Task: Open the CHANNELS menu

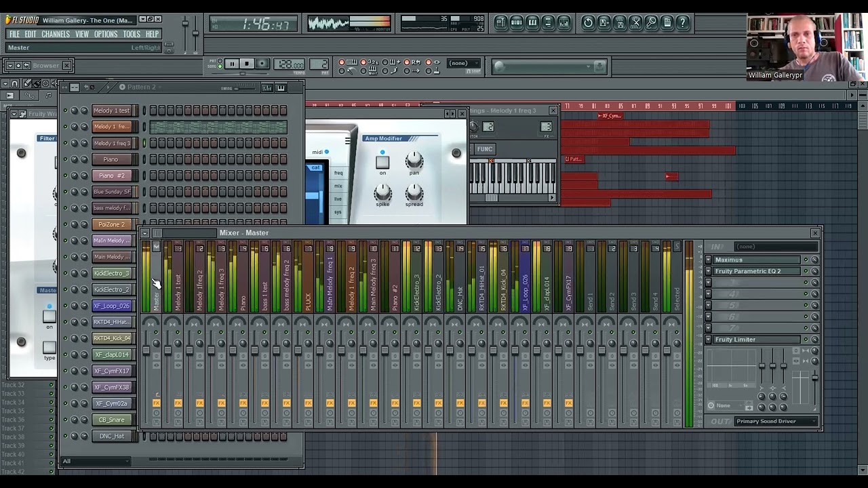Action: (56, 34)
